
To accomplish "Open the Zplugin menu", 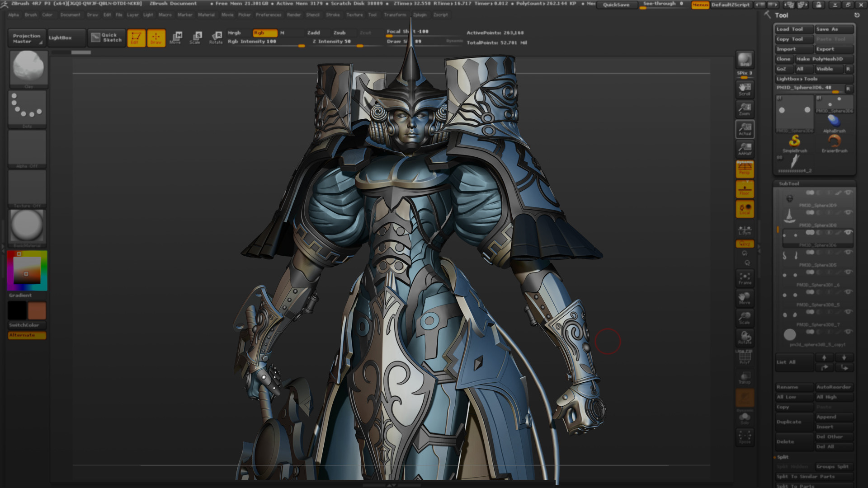I will 420,15.
